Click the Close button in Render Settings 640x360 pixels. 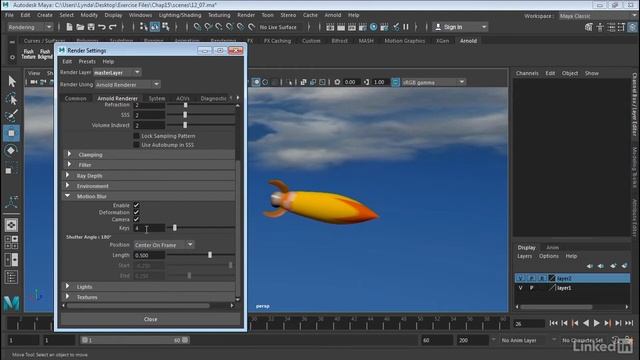click(150, 319)
